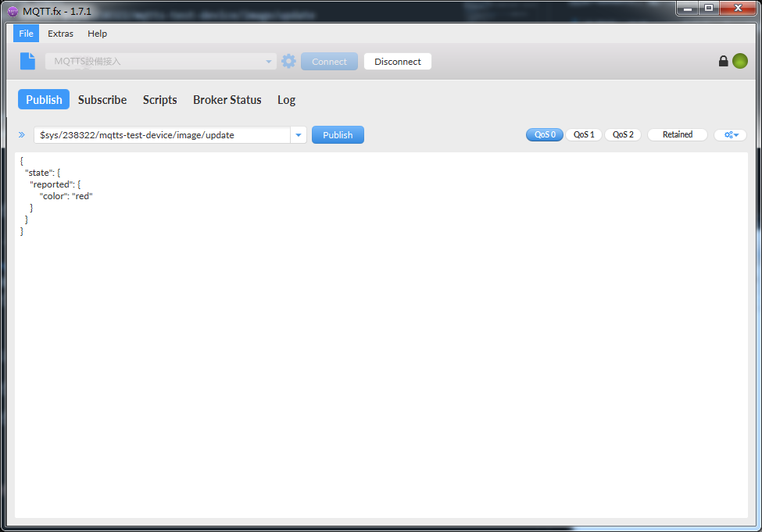Switch to the Log tab
Viewport: 762px width, 532px height.
(286, 99)
